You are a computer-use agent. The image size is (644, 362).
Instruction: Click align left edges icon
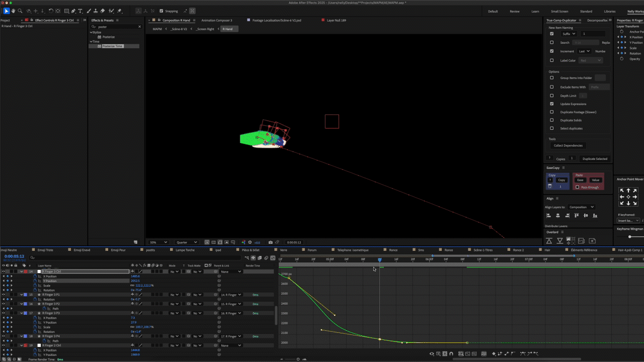coord(549,216)
